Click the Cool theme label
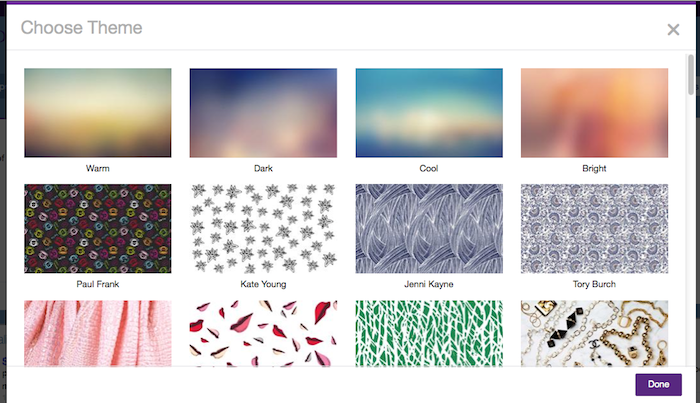The height and width of the screenshot is (403, 700). [429, 168]
